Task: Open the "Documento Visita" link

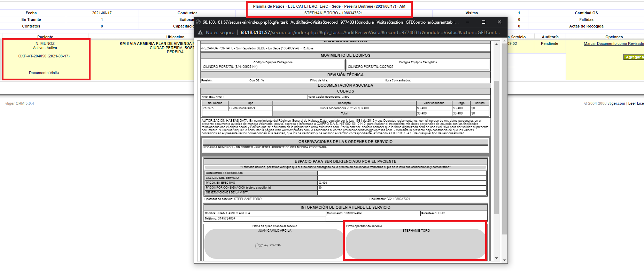Action: click(44, 73)
